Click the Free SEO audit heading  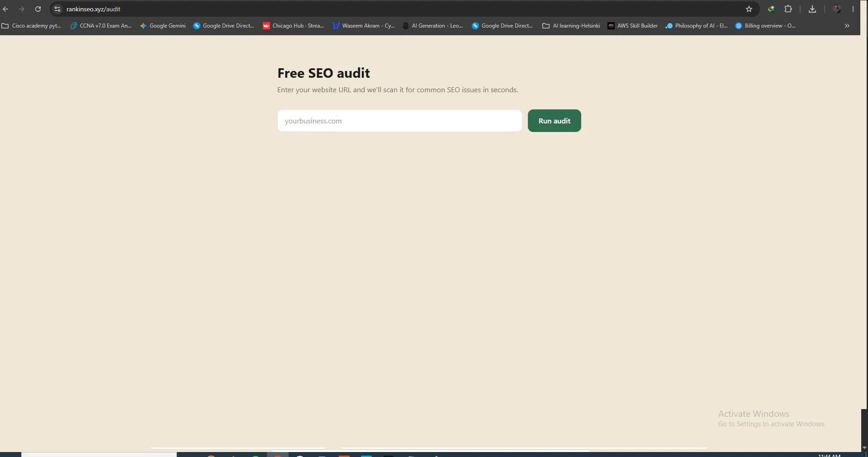coord(323,73)
